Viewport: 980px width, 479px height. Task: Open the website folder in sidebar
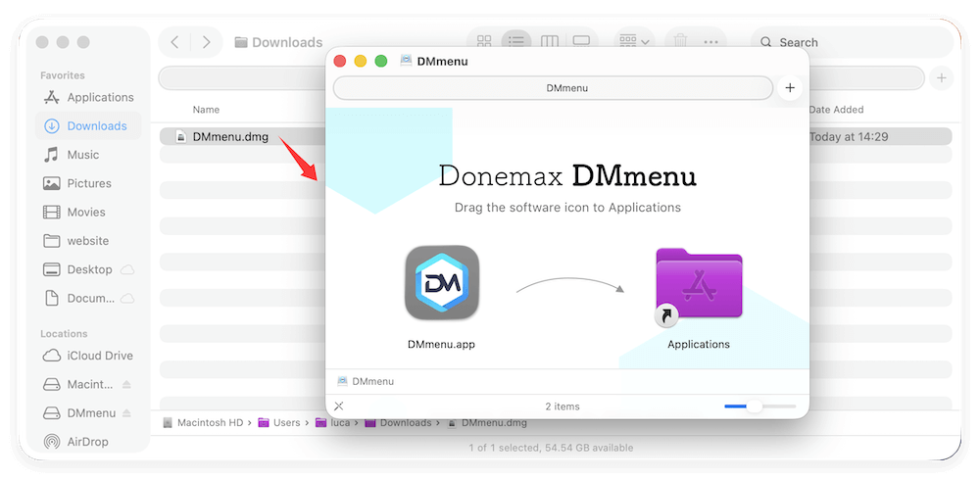88,241
